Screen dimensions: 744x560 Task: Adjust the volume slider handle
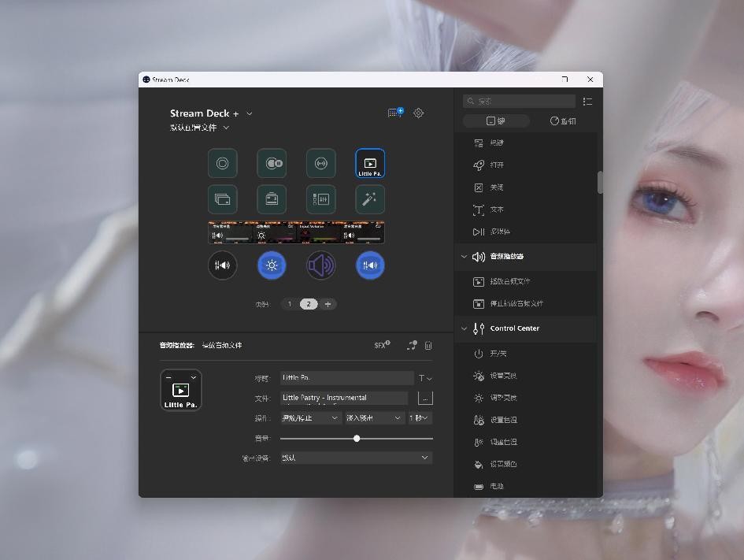(x=357, y=438)
